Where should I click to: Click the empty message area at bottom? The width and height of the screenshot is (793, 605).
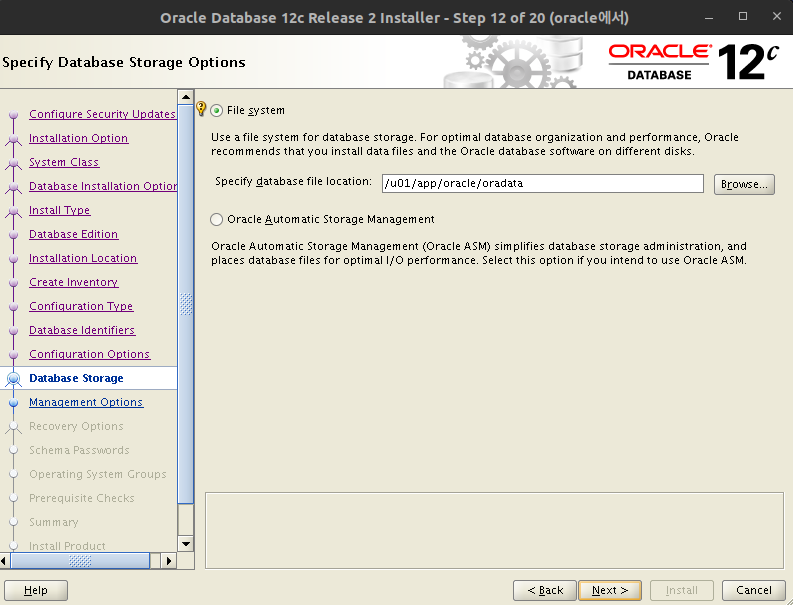point(494,531)
